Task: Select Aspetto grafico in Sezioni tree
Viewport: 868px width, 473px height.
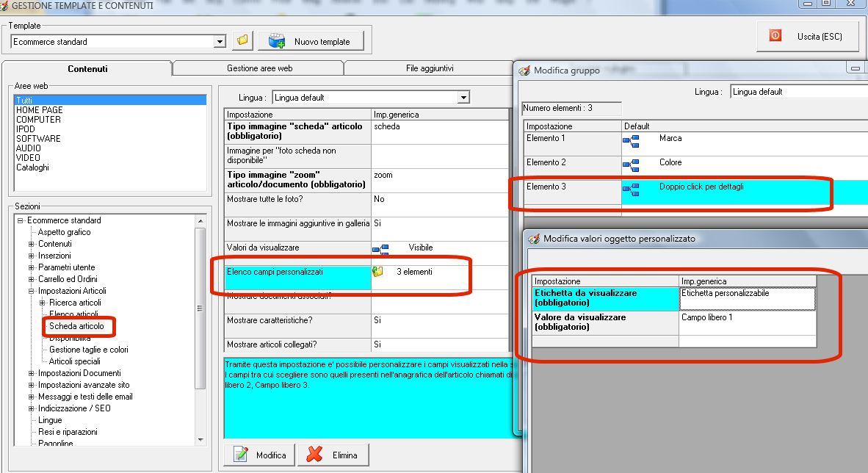Action: pos(64,232)
